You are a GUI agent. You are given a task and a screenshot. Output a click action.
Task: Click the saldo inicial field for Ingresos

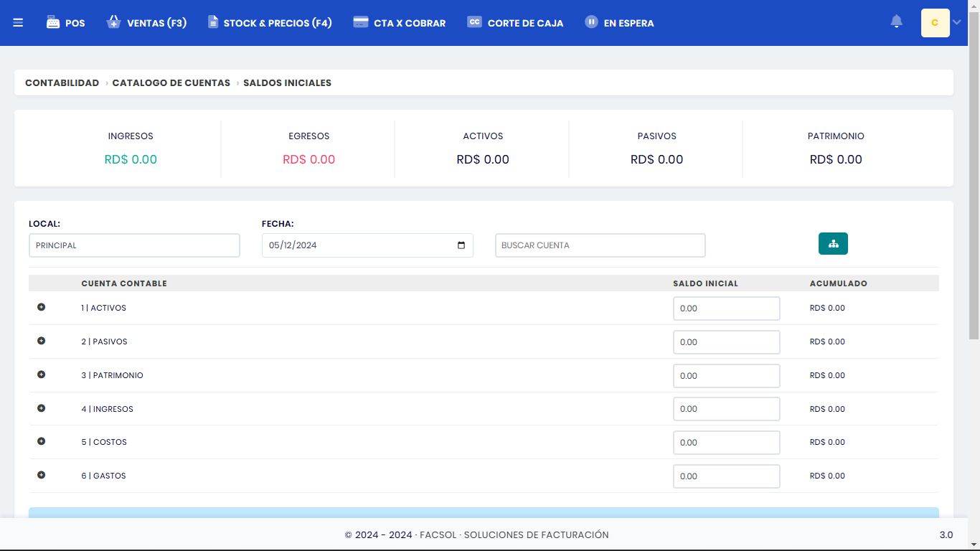726,409
